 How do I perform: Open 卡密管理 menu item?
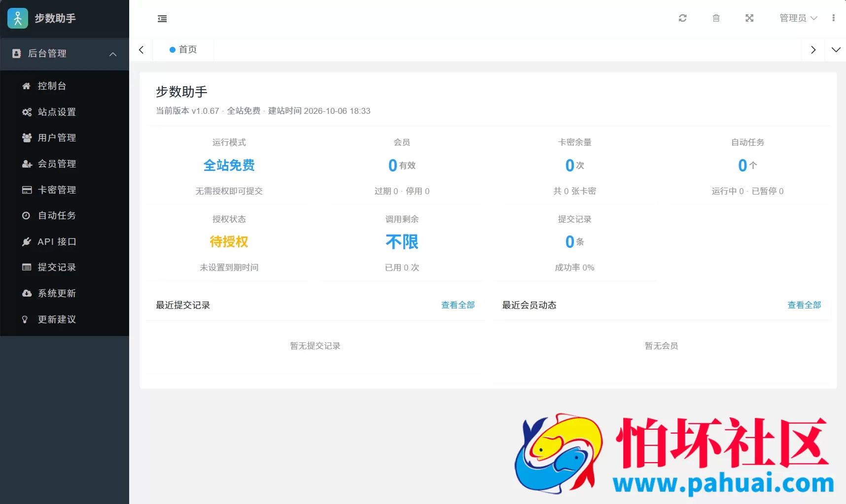(65, 190)
